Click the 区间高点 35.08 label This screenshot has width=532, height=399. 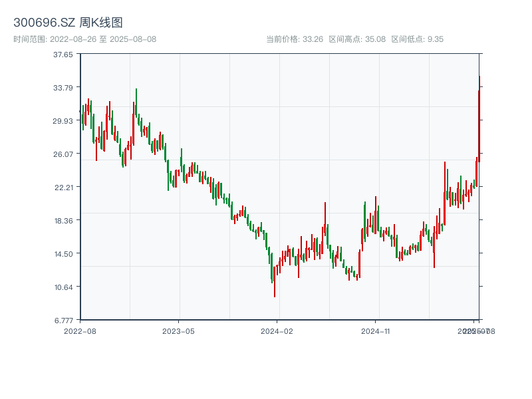click(x=357, y=39)
